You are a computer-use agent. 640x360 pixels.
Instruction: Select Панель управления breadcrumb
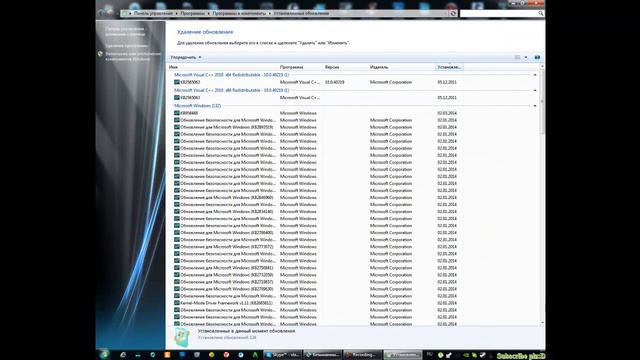click(153, 13)
